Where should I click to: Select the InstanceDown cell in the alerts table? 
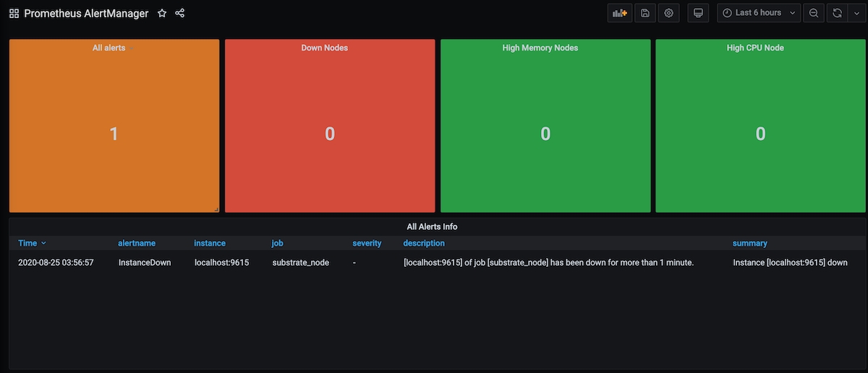click(x=145, y=262)
